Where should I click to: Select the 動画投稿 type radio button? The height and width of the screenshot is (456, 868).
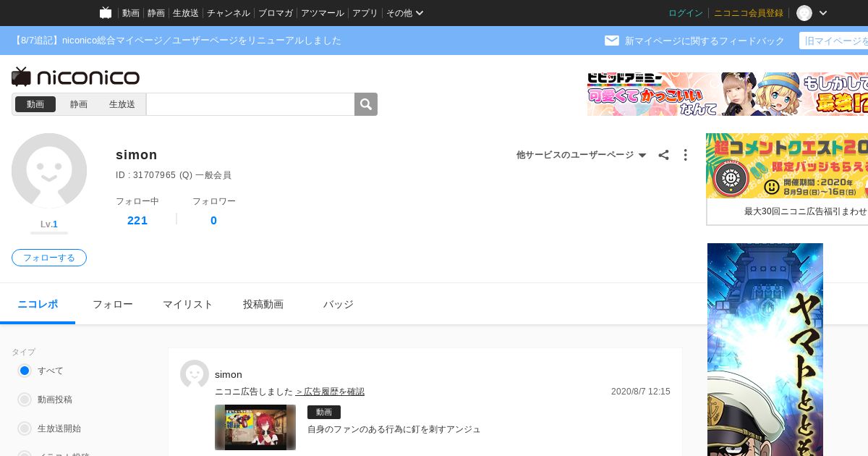pos(25,400)
